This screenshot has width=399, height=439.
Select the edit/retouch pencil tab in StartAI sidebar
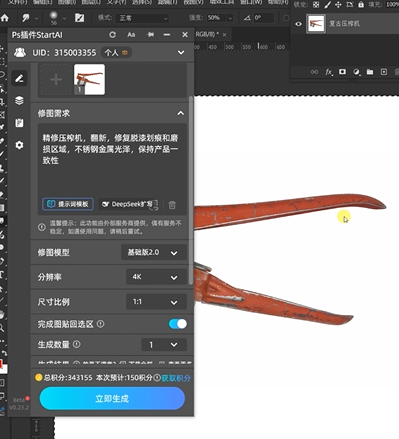(19, 78)
